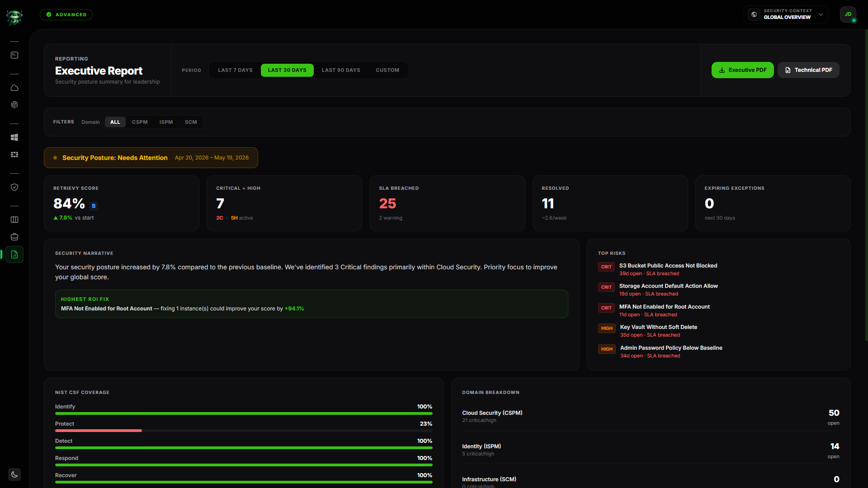Click the Critical + High count 7
The height and width of the screenshot is (488, 868).
tap(220, 203)
